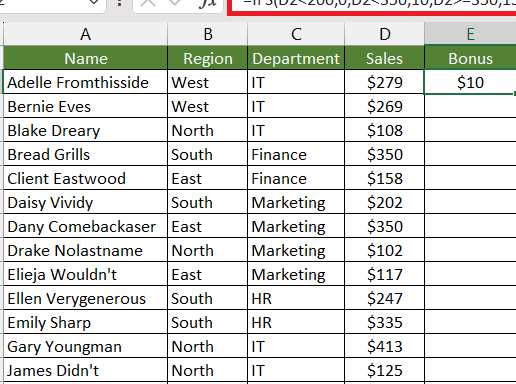Select Blake Dreary's North region cell

(208, 130)
